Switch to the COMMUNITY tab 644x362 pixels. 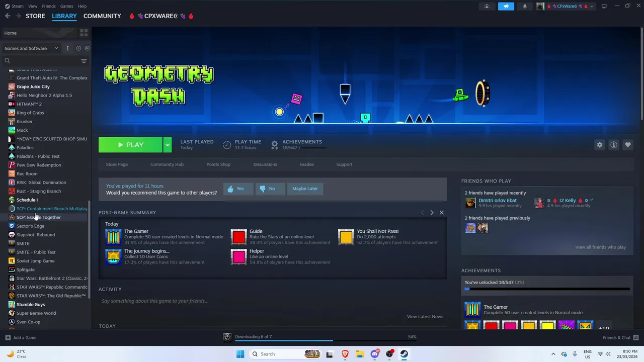pos(102,16)
